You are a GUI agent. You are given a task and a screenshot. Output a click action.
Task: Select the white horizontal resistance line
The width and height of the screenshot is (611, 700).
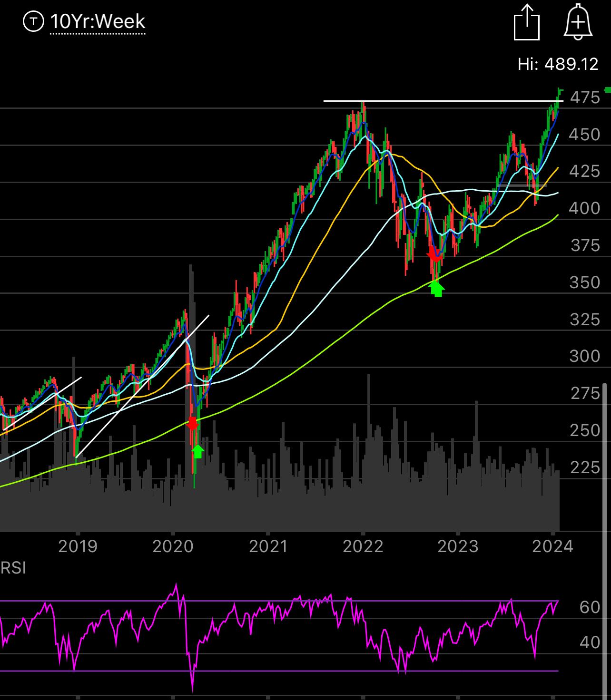point(443,101)
